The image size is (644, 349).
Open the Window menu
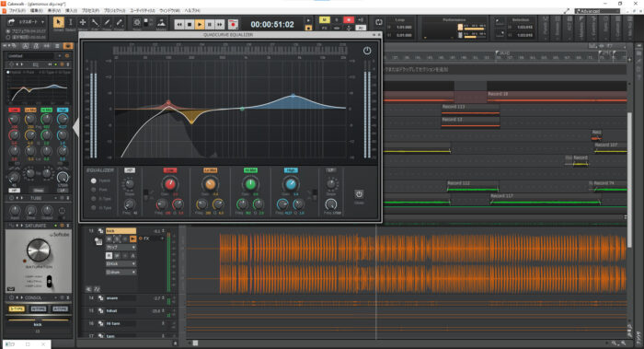pos(168,10)
